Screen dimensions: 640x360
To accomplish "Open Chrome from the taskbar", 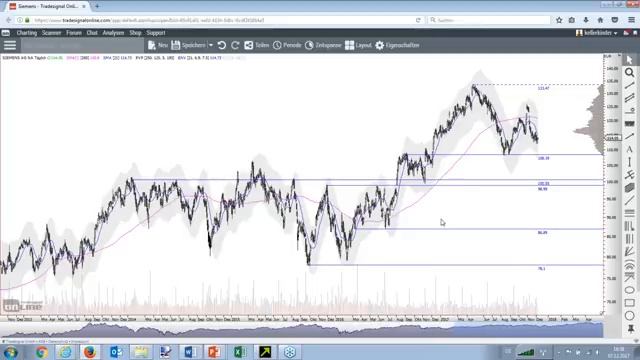I will [x=41, y=352].
